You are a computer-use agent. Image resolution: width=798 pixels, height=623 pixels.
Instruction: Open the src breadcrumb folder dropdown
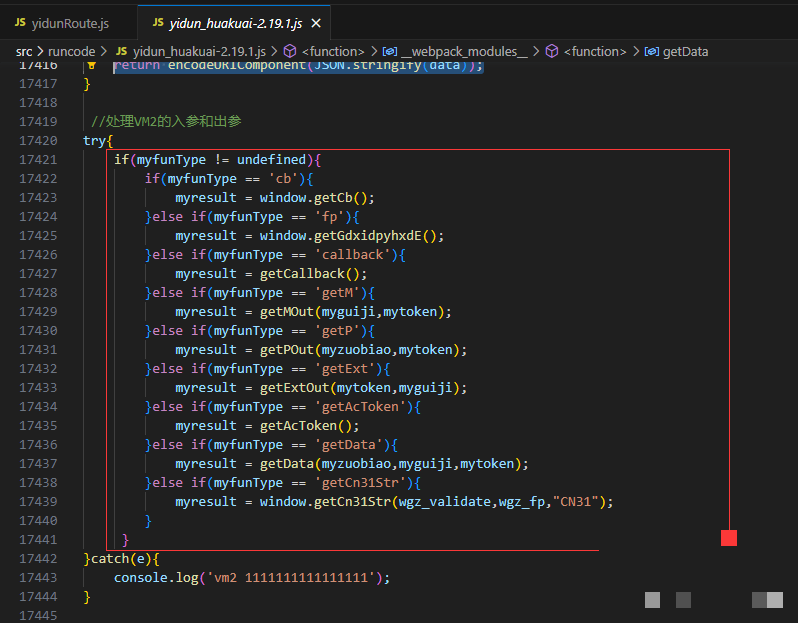pyautogui.click(x=24, y=51)
